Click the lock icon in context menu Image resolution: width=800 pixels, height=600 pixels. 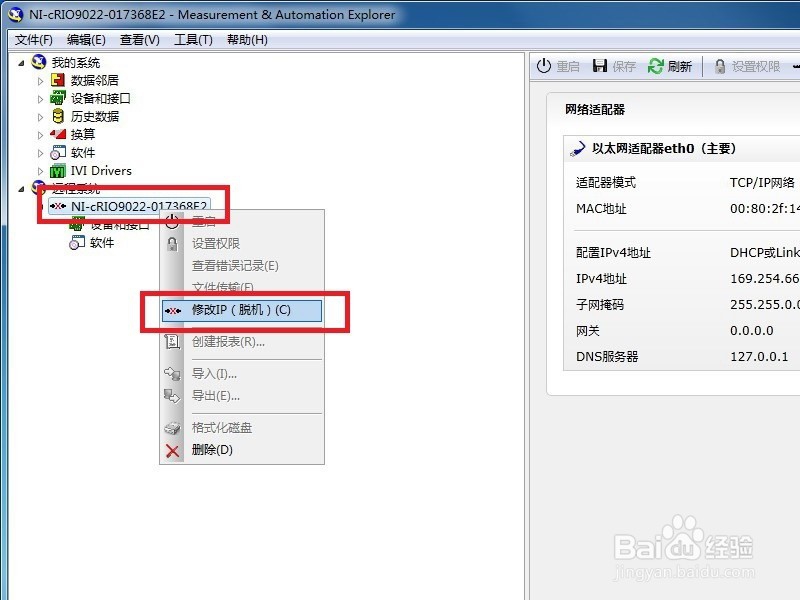coord(172,244)
